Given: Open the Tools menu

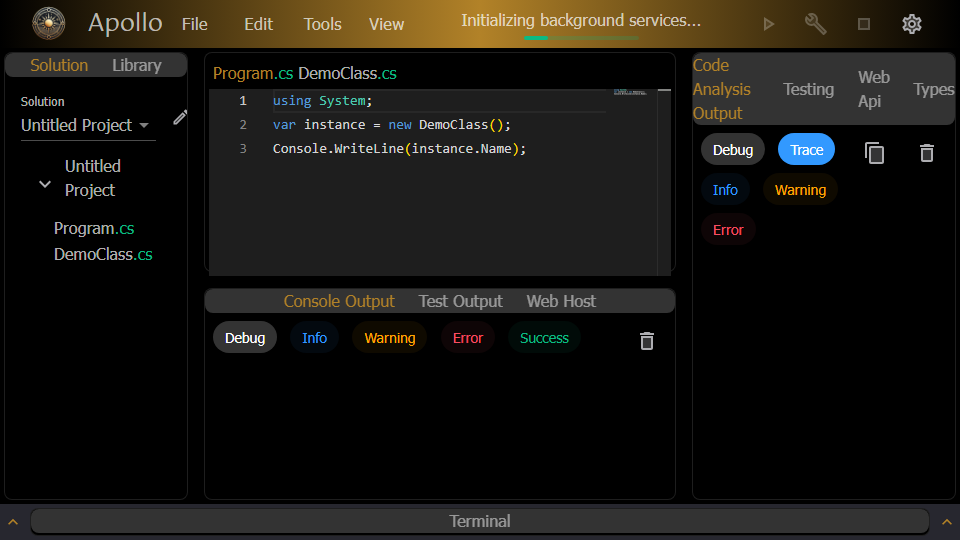Looking at the screenshot, I should [323, 24].
